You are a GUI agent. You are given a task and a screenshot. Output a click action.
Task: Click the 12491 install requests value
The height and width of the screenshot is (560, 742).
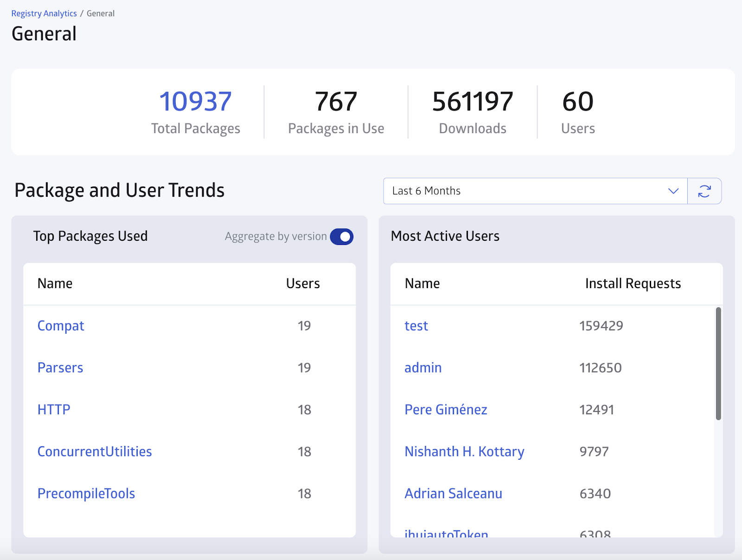pyautogui.click(x=597, y=410)
